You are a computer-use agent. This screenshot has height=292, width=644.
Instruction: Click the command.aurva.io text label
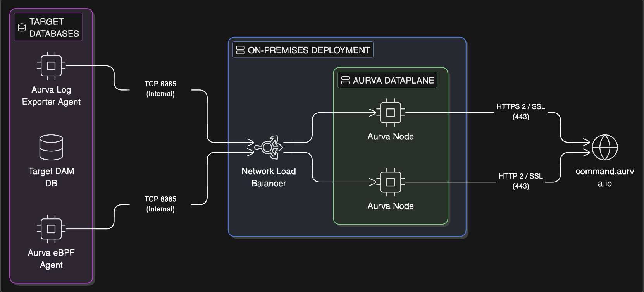pos(604,177)
